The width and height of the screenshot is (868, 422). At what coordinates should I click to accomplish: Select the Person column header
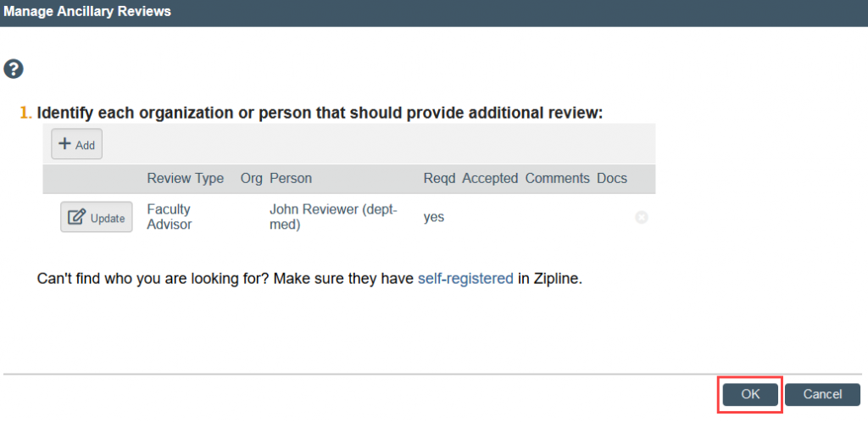[x=291, y=179]
